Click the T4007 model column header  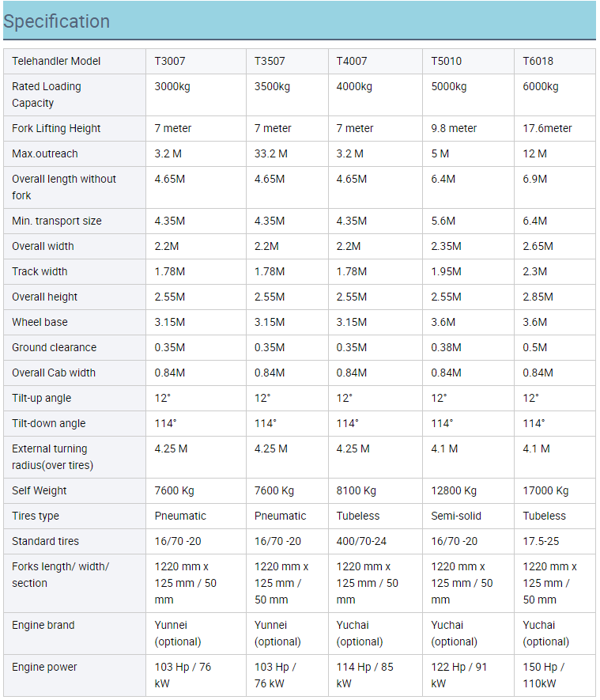(352, 61)
